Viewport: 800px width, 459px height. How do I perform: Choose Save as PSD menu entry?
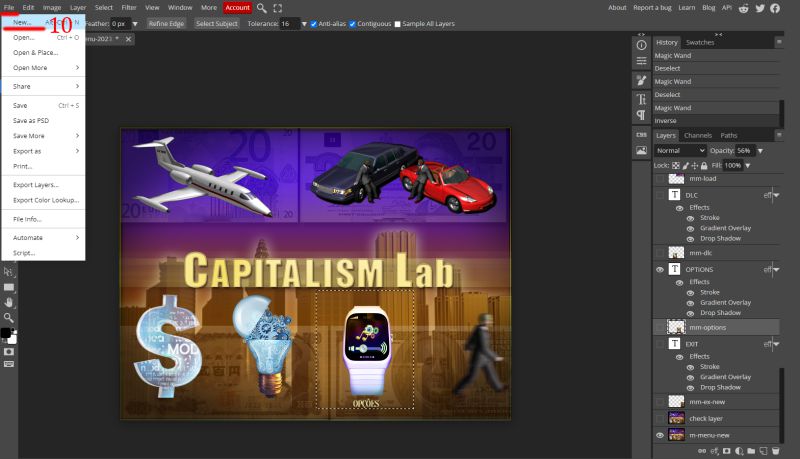43,121
